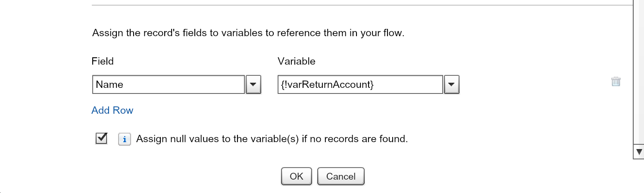644x193 pixels.
Task: Expand the Field dropdown arrow next to Name
Action: [x=253, y=84]
